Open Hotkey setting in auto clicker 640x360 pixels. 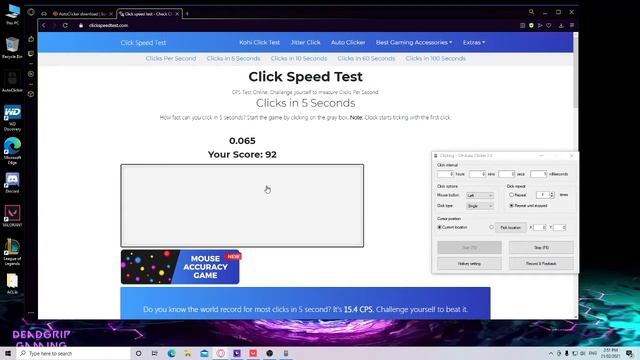pyautogui.click(x=469, y=264)
